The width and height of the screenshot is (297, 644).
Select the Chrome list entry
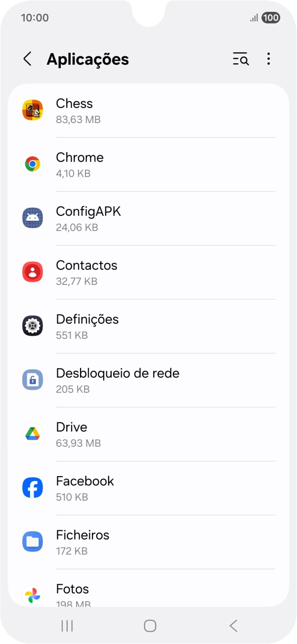tap(148, 163)
